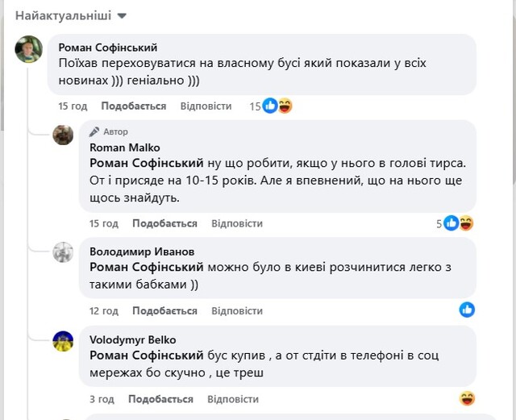This screenshot has width=516, height=420.
Task: Open Володимир Иванов's avatar
Action: pos(63,252)
